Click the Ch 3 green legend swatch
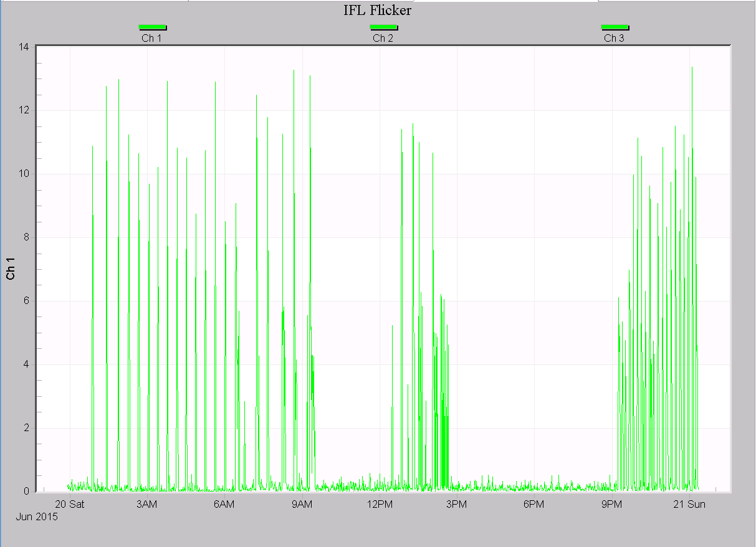Viewport: 756px width, 547px height. coord(615,27)
